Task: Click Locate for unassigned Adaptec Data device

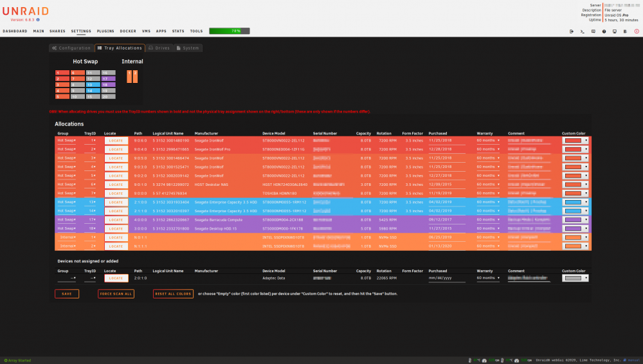Action: [116, 278]
